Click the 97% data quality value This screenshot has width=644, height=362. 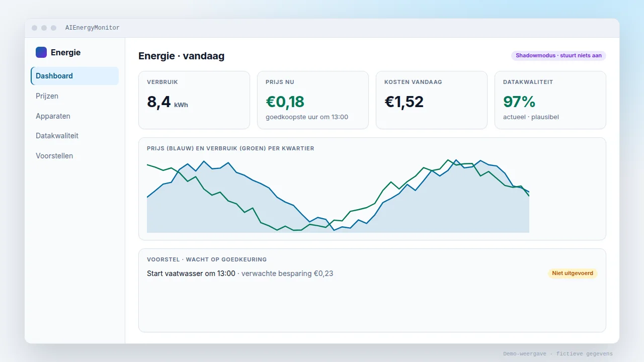[x=519, y=102]
